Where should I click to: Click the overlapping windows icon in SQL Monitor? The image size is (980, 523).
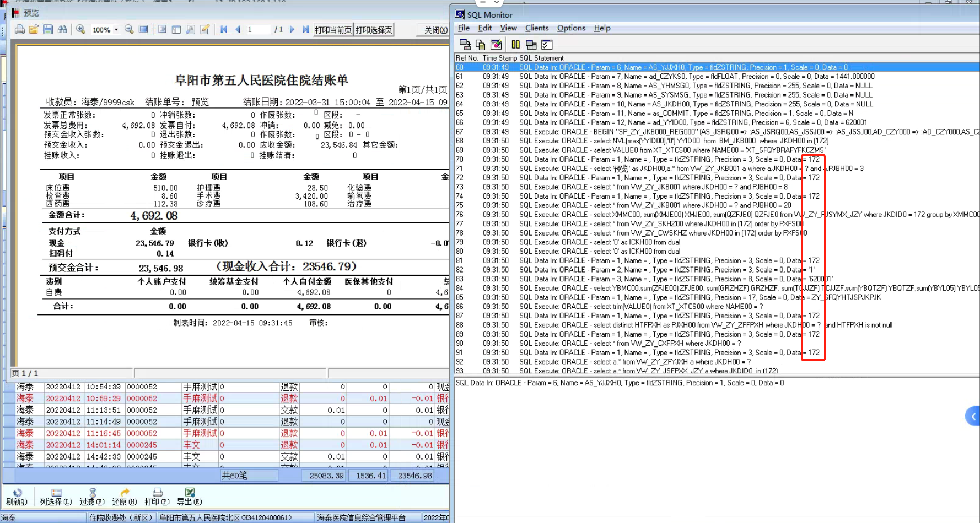(531, 45)
